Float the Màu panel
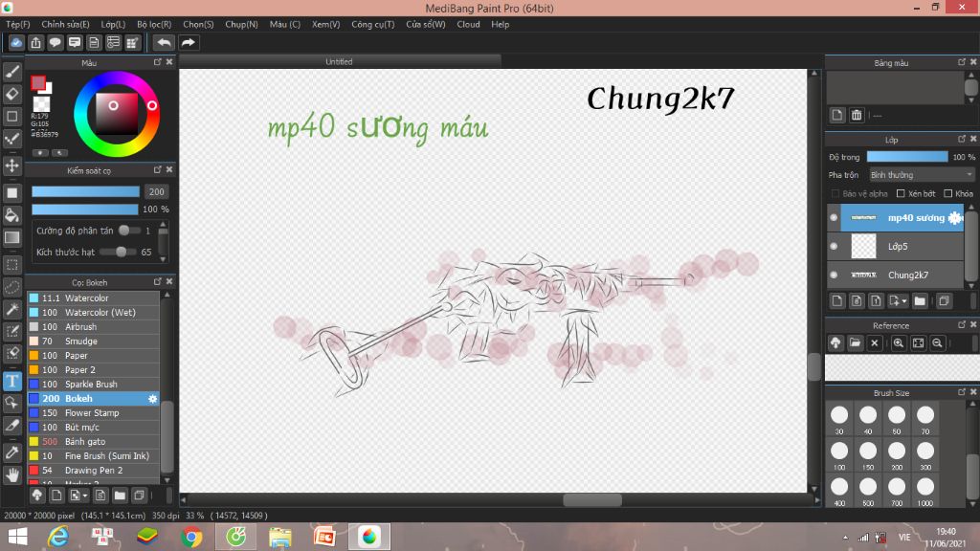The width and height of the screenshot is (980, 551). pos(158,62)
